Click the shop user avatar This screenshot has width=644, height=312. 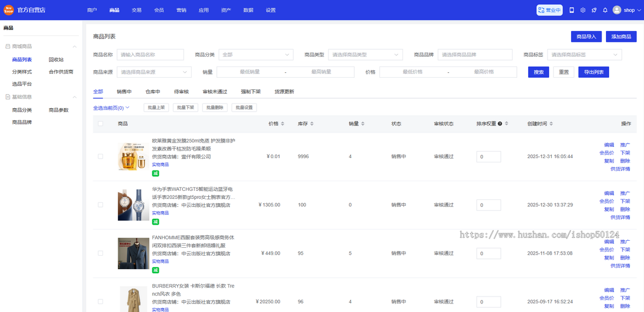click(x=617, y=10)
